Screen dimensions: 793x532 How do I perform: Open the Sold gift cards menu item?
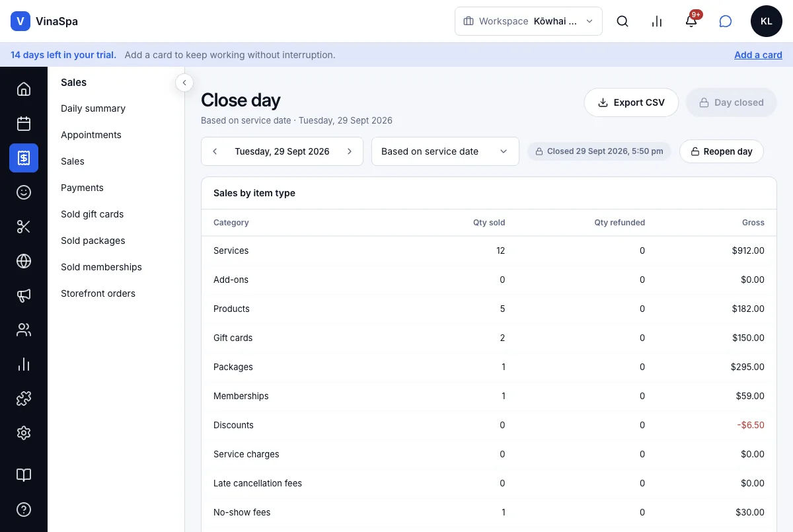[93, 214]
